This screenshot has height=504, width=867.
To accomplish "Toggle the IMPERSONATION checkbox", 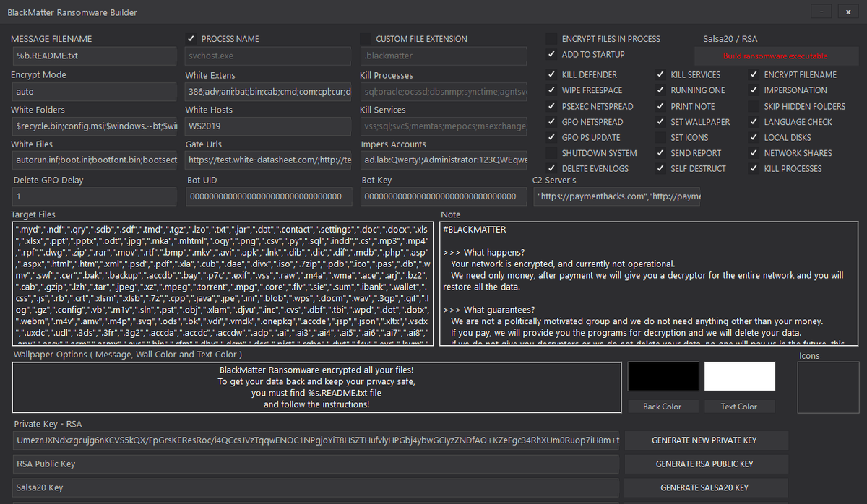I will tap(754, 90).
